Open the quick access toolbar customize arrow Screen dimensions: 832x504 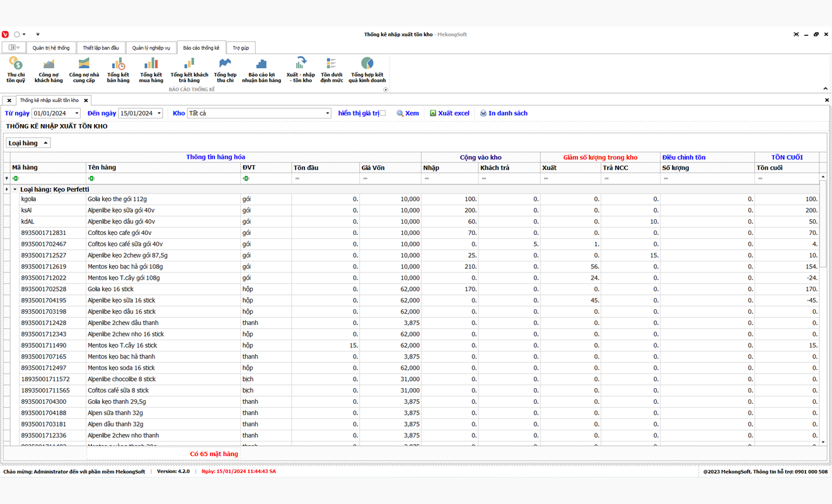38,35
